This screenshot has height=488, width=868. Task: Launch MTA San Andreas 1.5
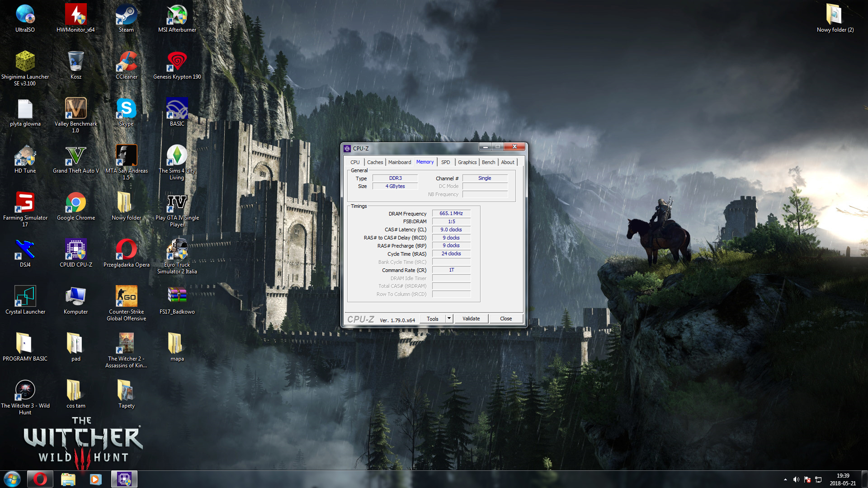[x=126, y=163]
